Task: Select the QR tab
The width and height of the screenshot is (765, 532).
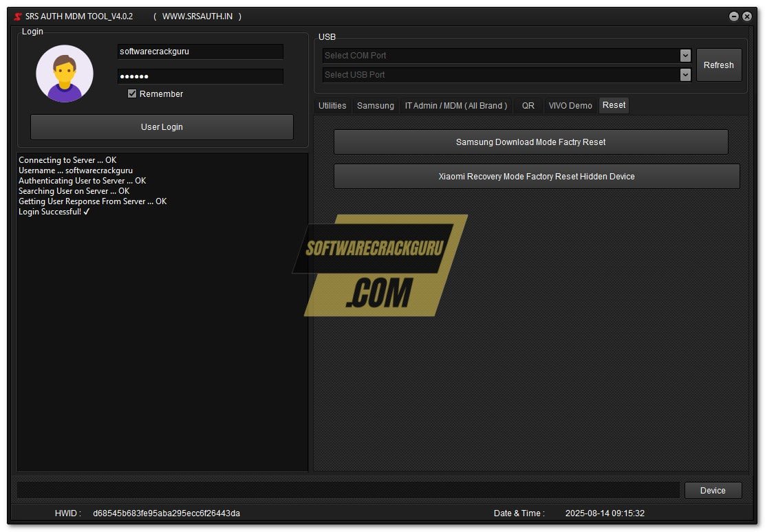Action: coord(528,105)
